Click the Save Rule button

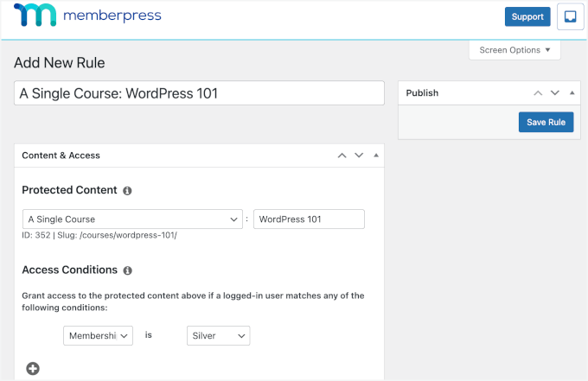coord(546,123)
